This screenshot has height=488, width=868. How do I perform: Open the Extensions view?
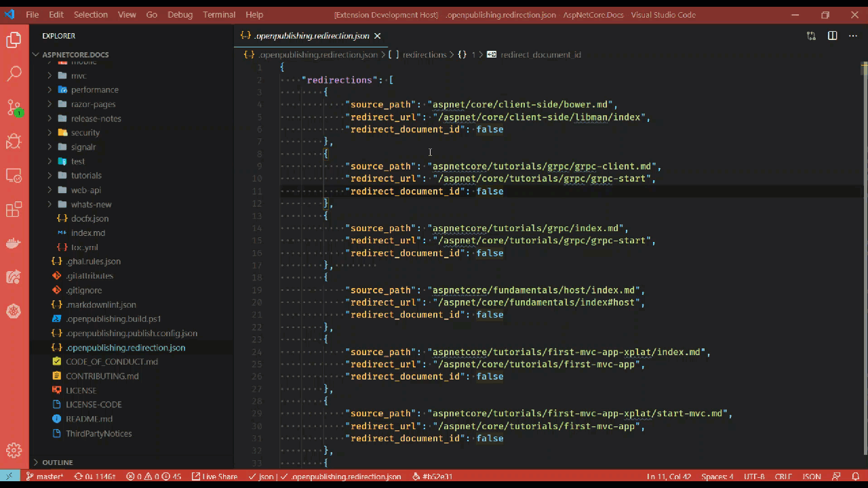[14, 210]
